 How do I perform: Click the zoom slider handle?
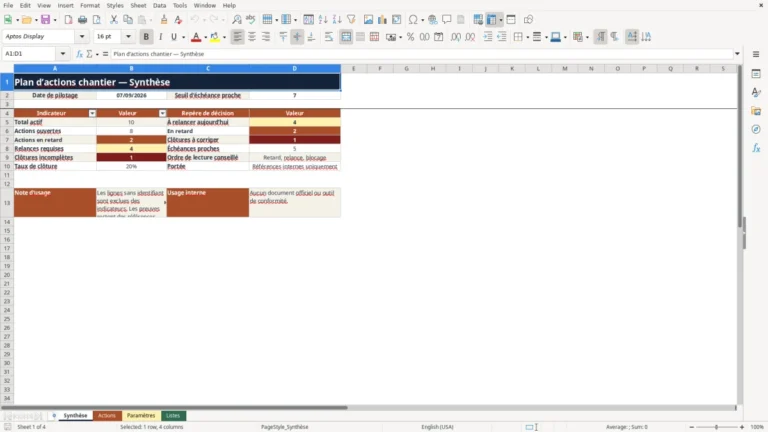tap(716, 427)
